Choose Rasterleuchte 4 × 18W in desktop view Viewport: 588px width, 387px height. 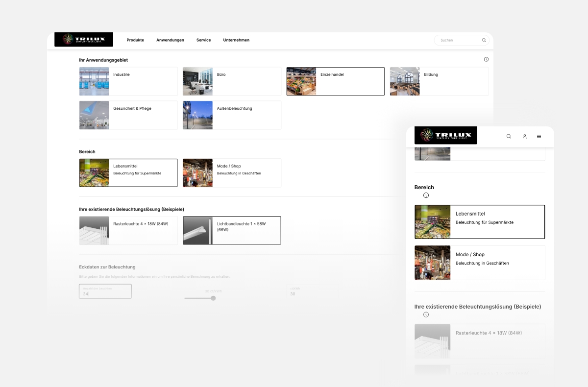128,230
